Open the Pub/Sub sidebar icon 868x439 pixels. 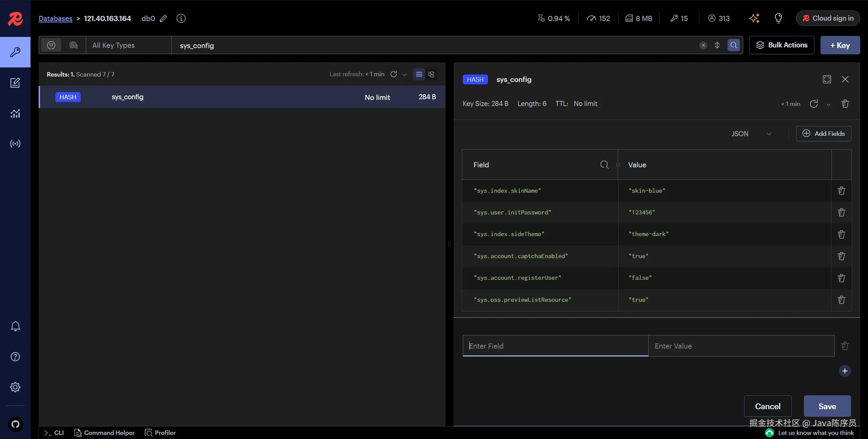(15, 144)
